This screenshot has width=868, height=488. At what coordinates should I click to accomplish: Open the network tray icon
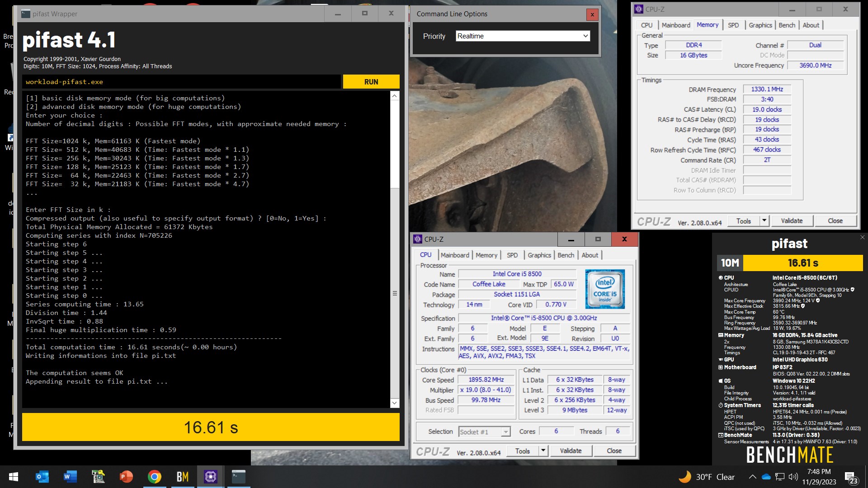(x=779, y=477)
